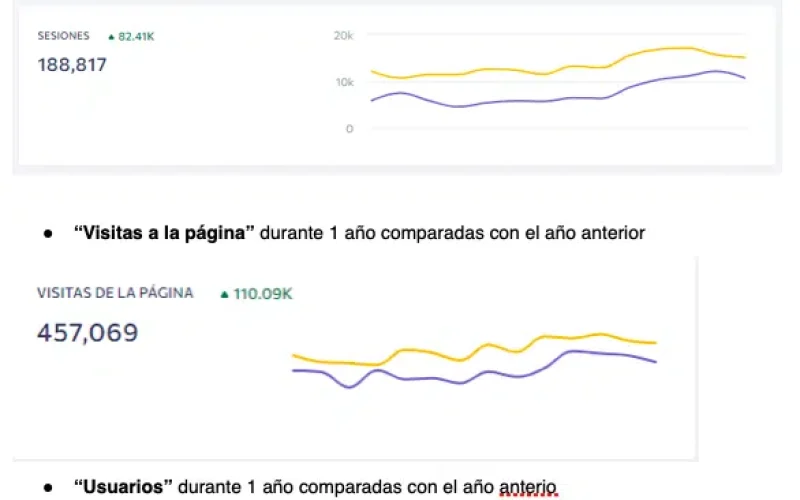Click the bold "Visitas a la página" text
800x500 pixels.
[164, 233]
